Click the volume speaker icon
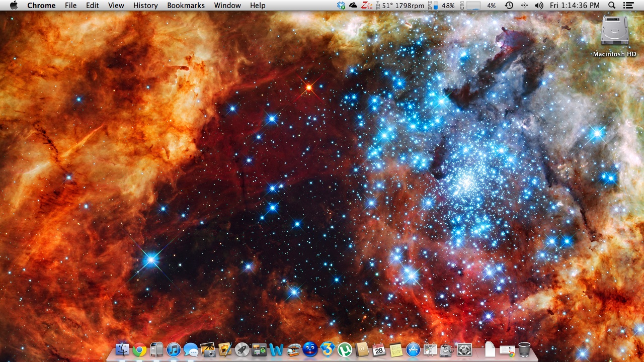Image resolution: width=644 pixels, height=362 pixels. [x=539, y=6]
